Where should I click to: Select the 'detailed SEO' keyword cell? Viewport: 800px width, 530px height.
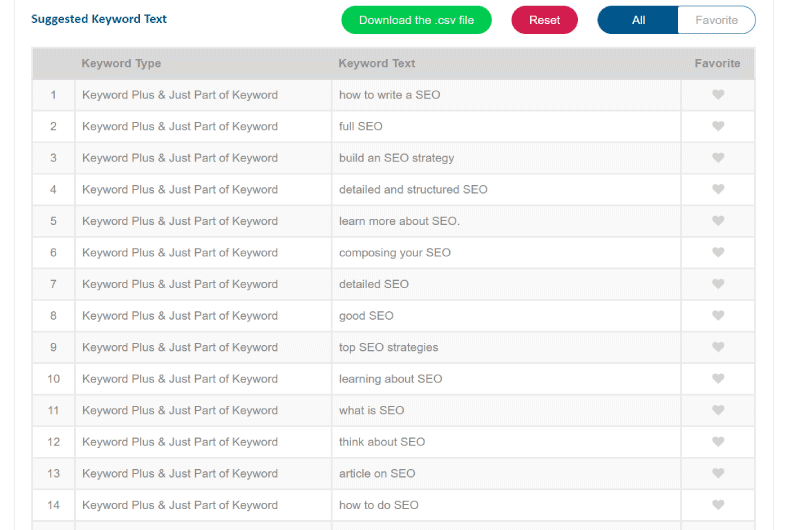click(x=506, y=284)
